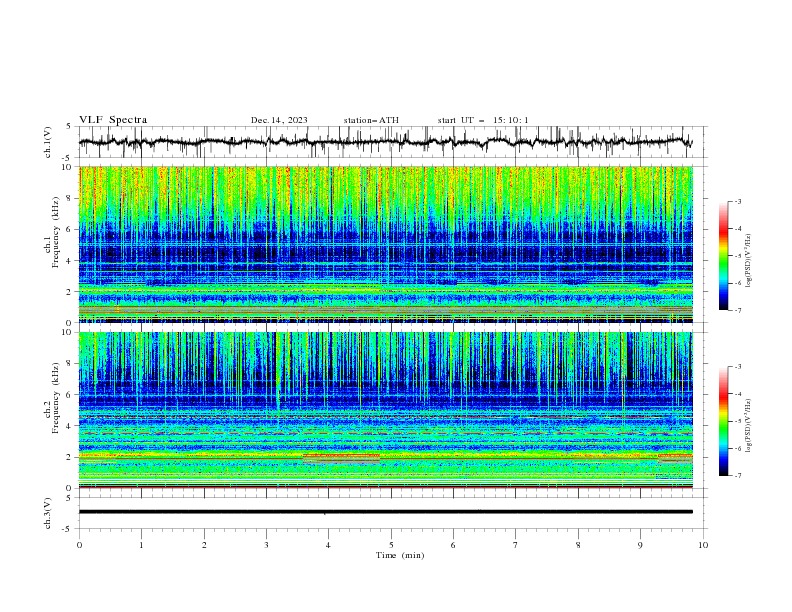
Task: Click the ch.3 voltage flat trace
Action: tap(386, 512)
